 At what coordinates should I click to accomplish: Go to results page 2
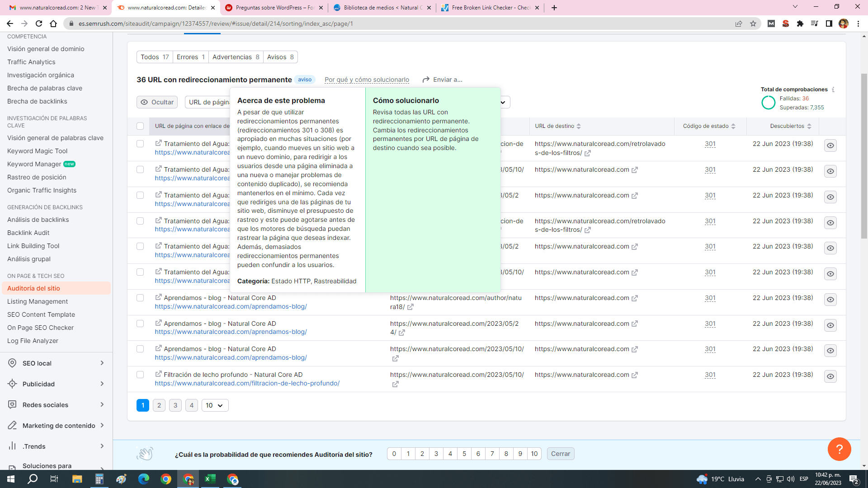tap(159, 405)
